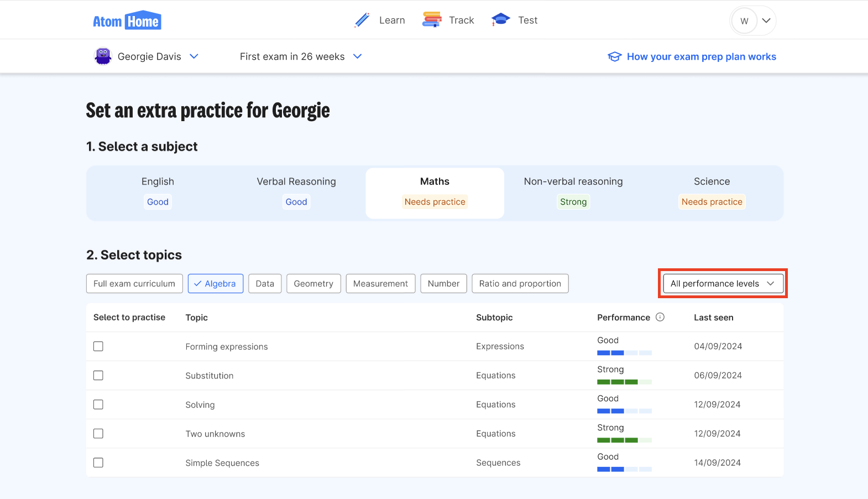The width and height of the screenshot is (868, 499).
Task: Select the English subject tab
Action: tap(158, 193)
